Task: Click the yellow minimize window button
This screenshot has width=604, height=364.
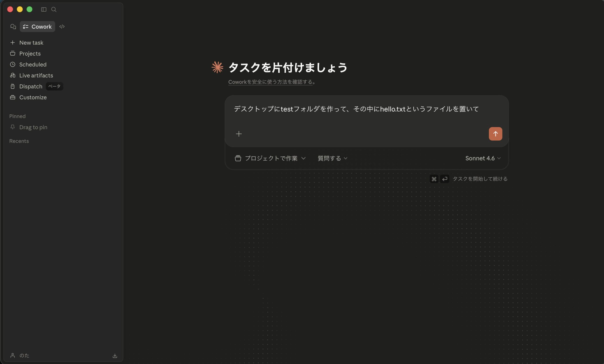Action: point(20,9)
